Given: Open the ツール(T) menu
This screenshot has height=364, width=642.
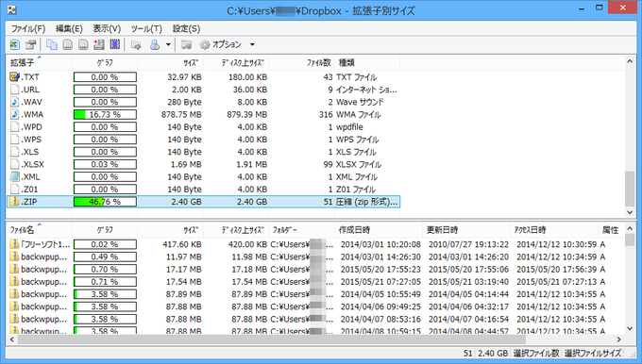Looking at the screenshot, I should click(x=146, y=28).
